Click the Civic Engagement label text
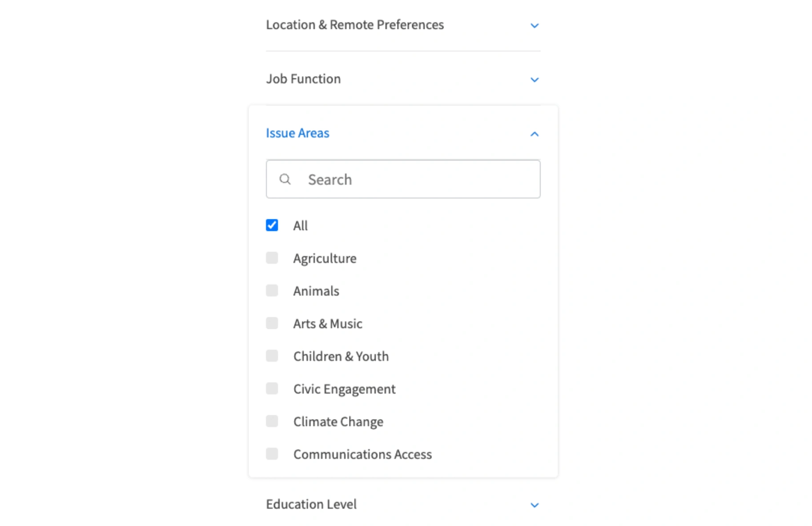The width and height of the screenshot is (812, 526). tap(344, 389)
